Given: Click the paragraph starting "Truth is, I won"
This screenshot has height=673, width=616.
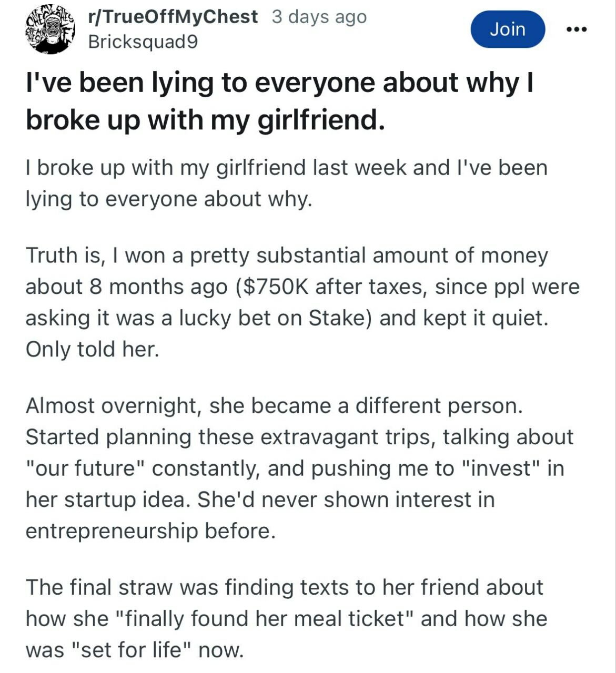Looking at the screenshot, I should pos(302,302).
